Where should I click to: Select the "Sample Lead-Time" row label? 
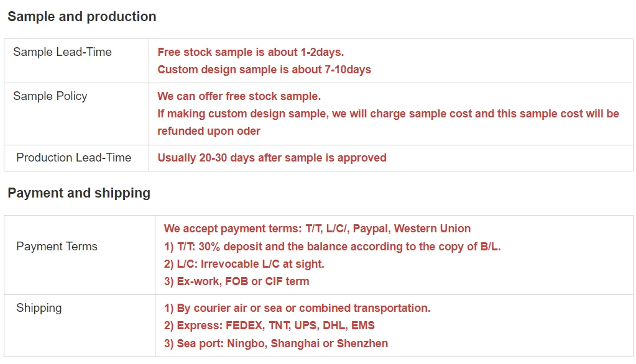pos(62,52)
